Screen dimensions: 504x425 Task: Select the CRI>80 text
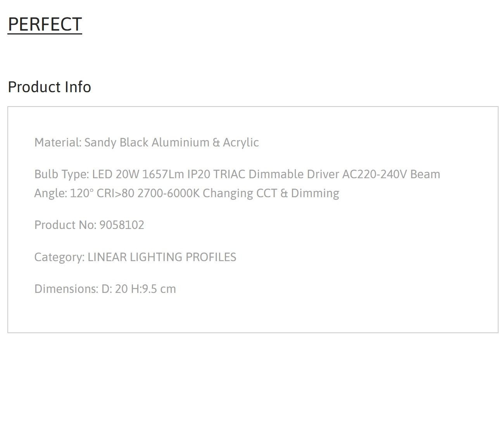116,193
